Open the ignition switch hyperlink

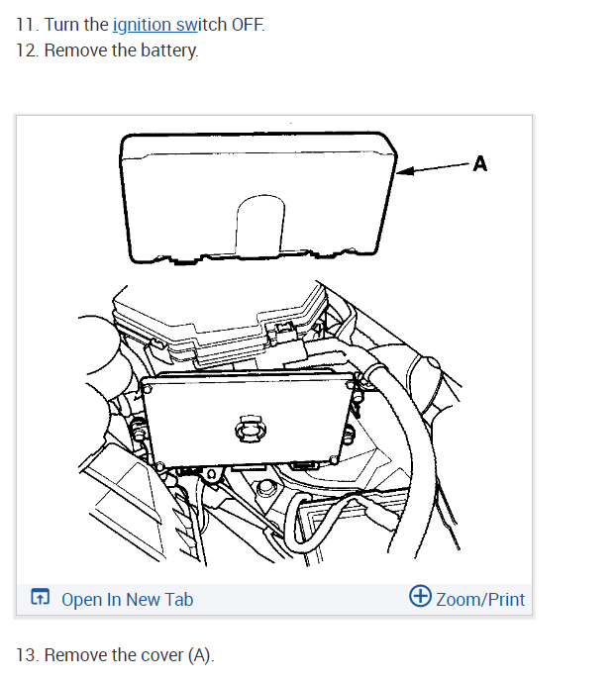tap(154, 25)
